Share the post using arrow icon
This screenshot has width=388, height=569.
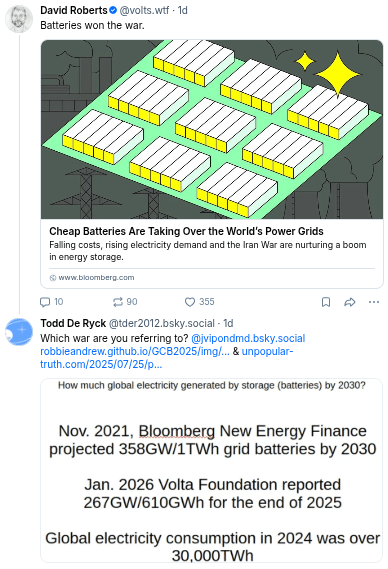(x=350, y=302)
